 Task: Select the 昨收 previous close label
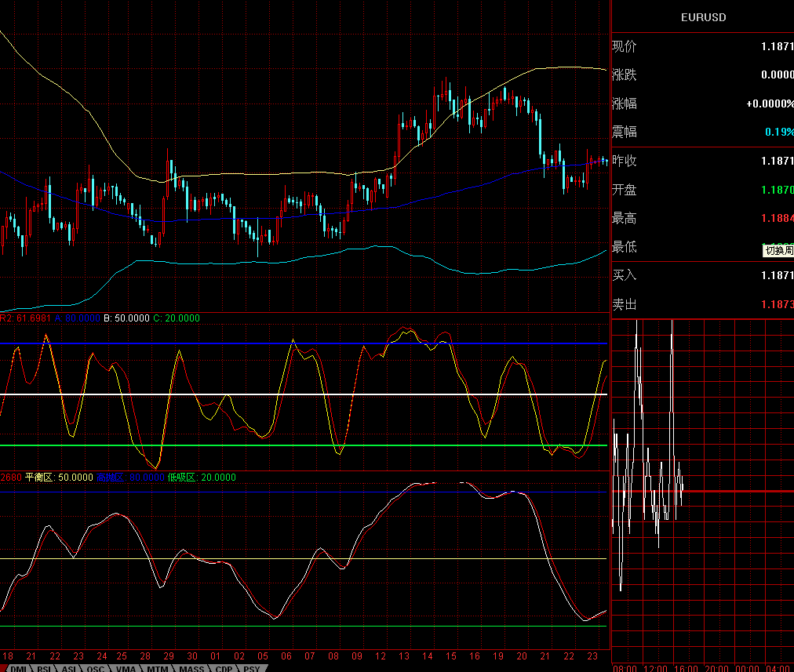(x=624, y=161)
